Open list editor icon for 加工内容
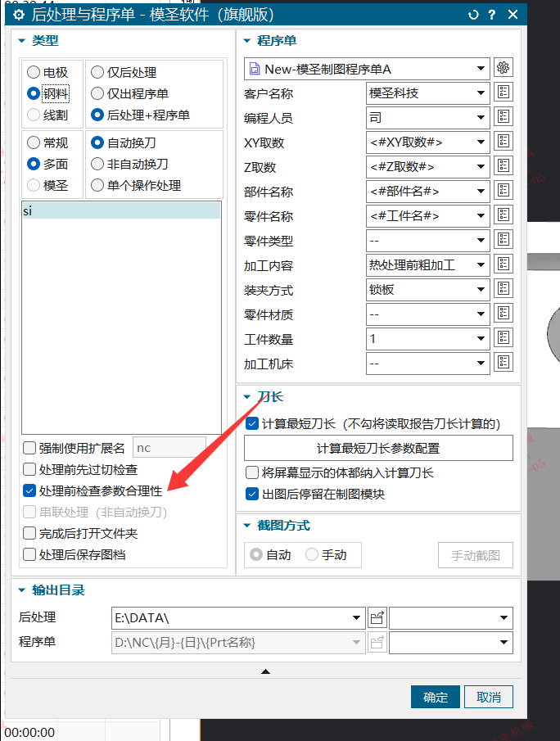This screenshot has width=560, height=741. [503, 264]
